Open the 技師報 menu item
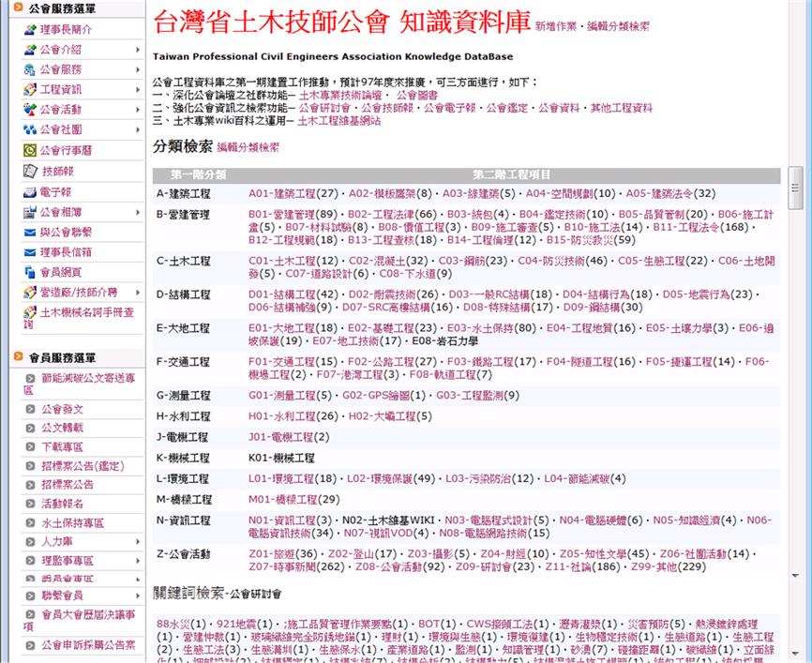 57,172
